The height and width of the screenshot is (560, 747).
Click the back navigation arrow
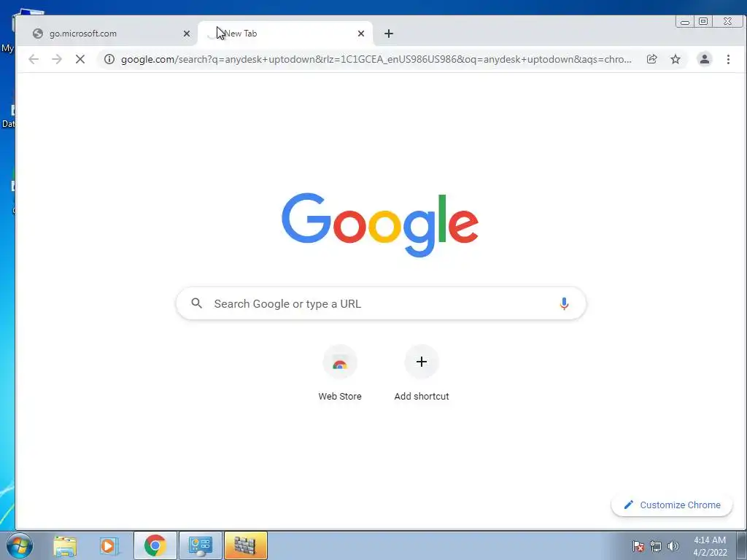pyautogui.click(x=34, y=59)
